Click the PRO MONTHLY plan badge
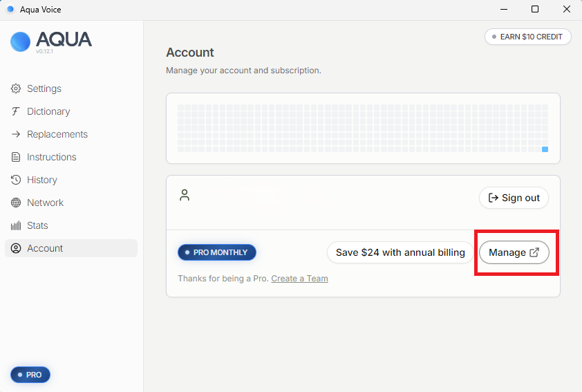The image size is (582, 392). [217, 252]
